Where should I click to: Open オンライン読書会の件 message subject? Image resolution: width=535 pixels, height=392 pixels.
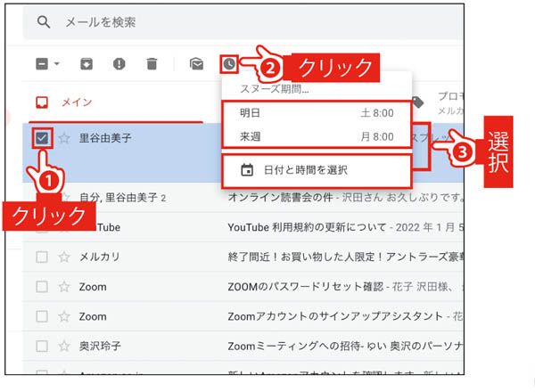coord(280,197)
